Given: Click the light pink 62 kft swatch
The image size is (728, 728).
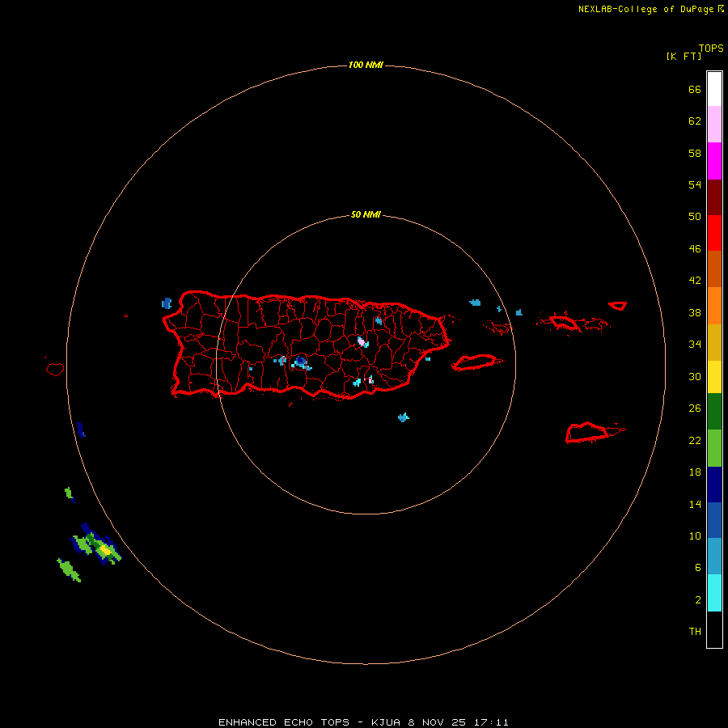Looking at the screenshot, I should pos(714,125).
